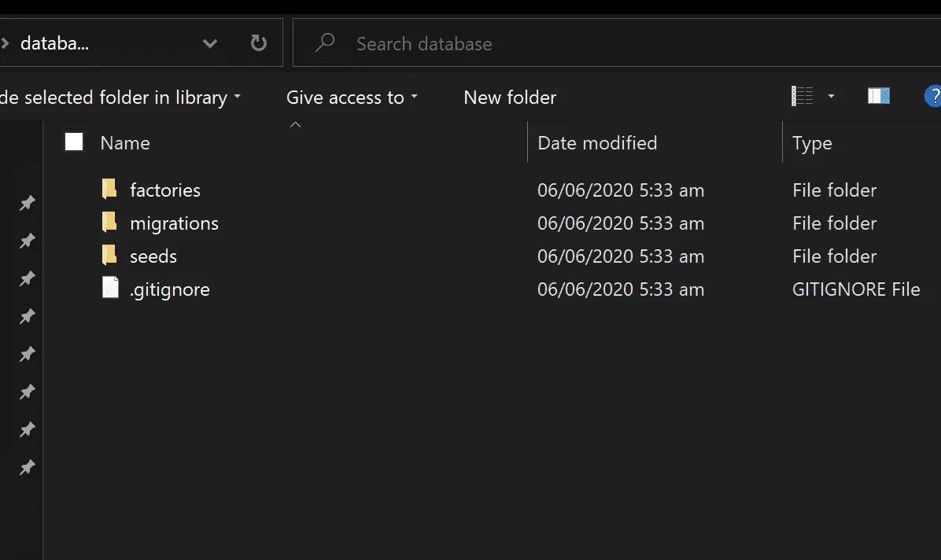Click the blue help icon
Screen dimensions: 941x560
(933, 96)
